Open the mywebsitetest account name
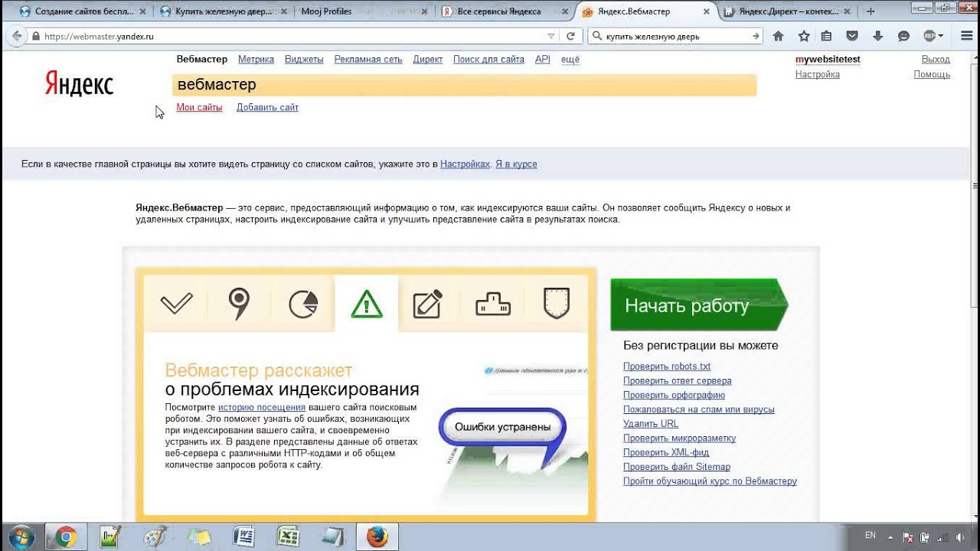This screenshot has width=980, height=551. 828,59
